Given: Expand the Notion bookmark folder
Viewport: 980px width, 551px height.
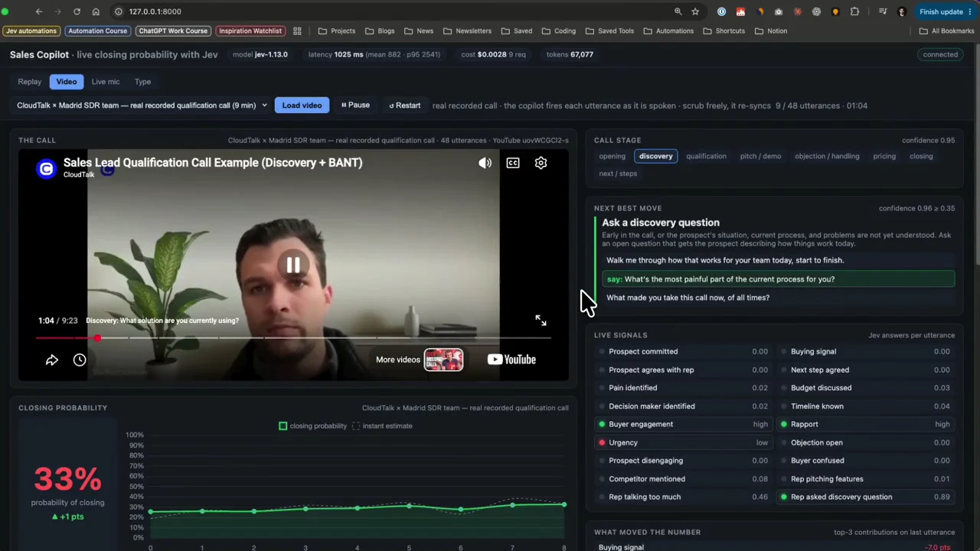Looking at the screenshot, I should pyautogui.click(x=771, y=31).
